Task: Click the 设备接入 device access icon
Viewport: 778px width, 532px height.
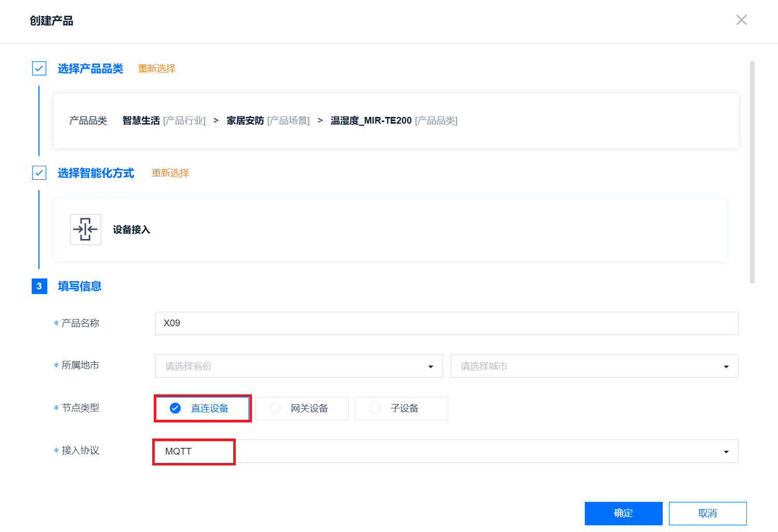Action: point(86,229)
